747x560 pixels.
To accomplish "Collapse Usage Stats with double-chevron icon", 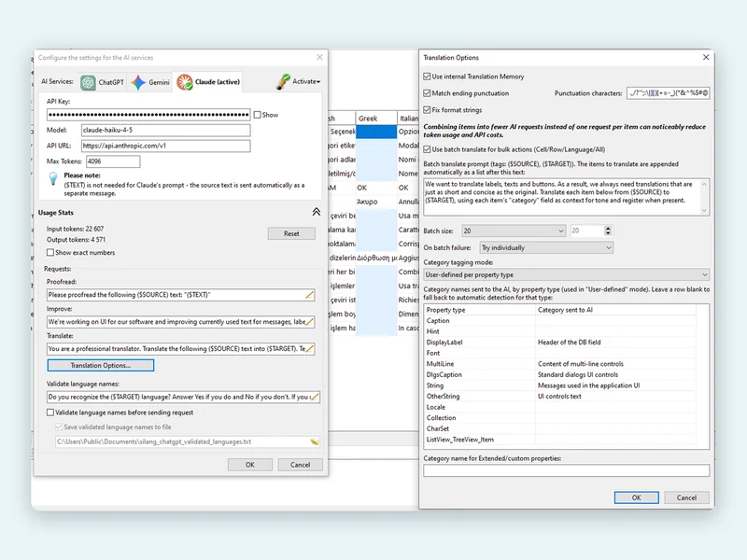I will tap(317, 212).
